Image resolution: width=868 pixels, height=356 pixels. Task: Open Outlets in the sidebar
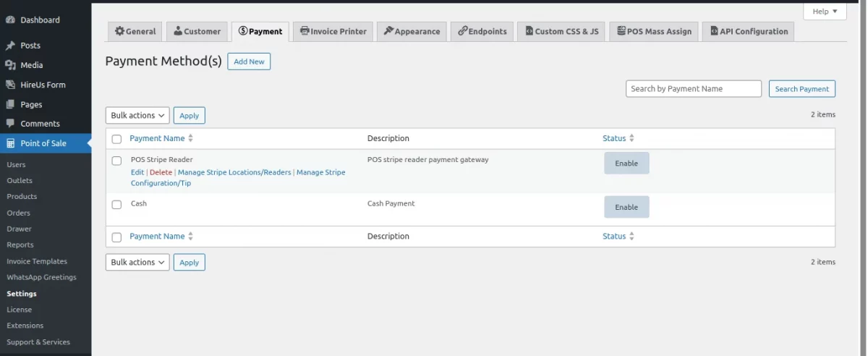20,180
